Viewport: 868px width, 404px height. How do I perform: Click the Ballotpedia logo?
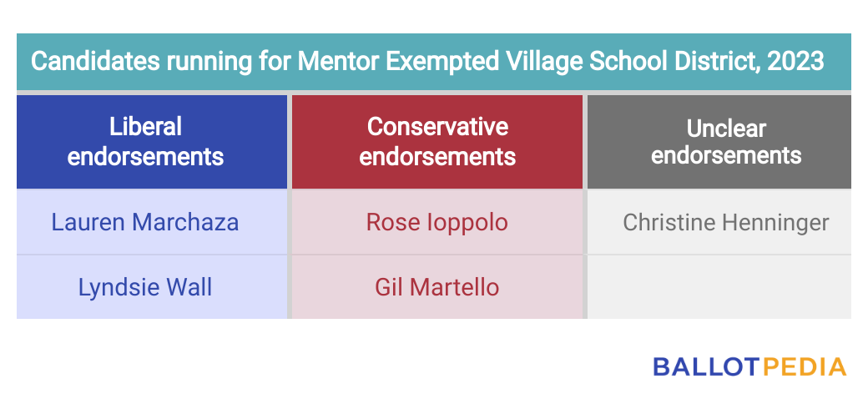click(749, 366)
